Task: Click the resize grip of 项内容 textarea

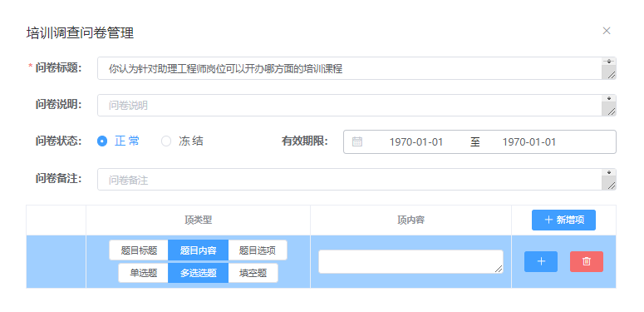Action: point(499,269)
